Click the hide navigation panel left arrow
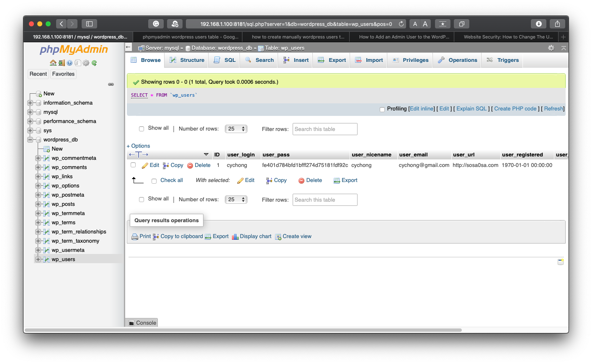 click(x=129, y=47)
